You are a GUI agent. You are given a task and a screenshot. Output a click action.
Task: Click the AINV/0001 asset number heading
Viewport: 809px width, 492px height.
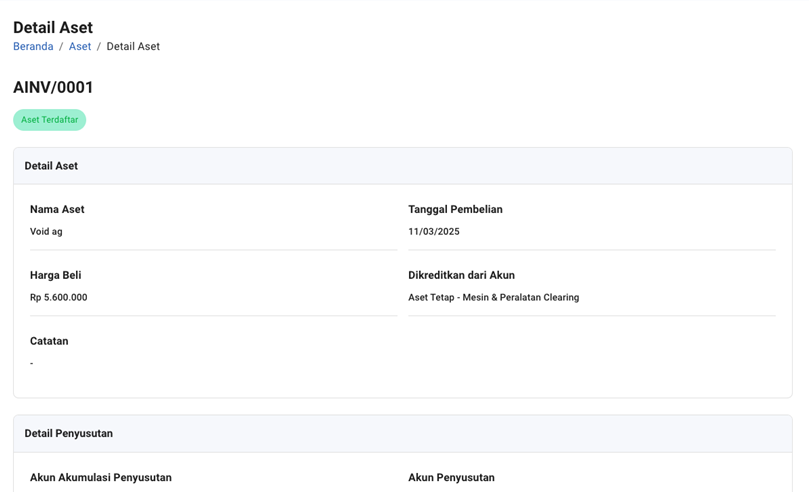tap(53, 88)
